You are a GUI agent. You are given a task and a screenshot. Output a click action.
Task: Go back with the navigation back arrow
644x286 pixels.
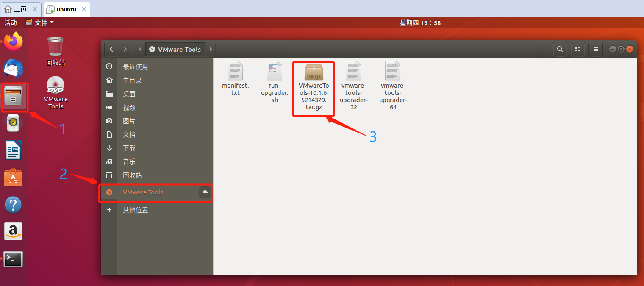click(111, 49)
